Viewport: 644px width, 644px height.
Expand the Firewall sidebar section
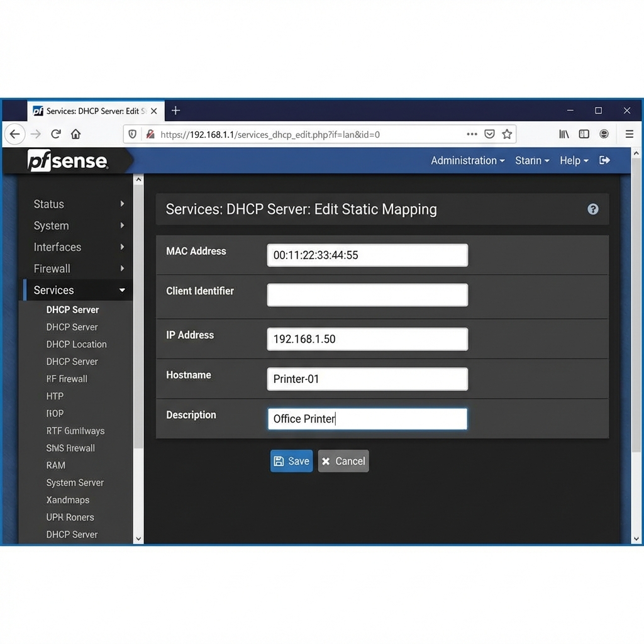[x=79, y=269]
